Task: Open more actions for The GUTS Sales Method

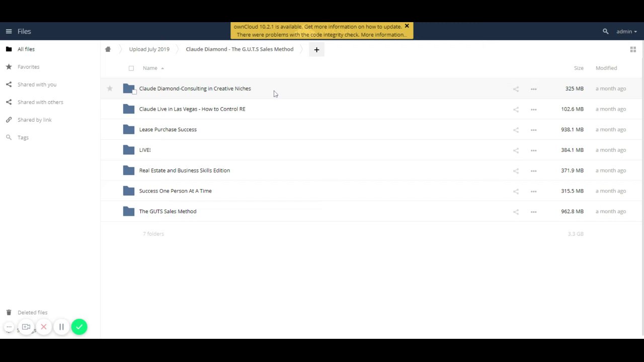Action: 533,212
